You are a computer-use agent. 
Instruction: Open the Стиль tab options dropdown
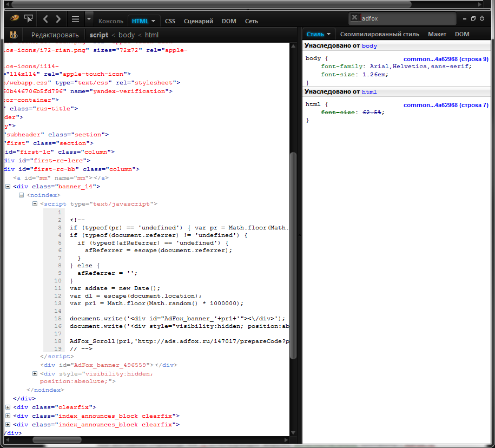[x=328, y=35]
